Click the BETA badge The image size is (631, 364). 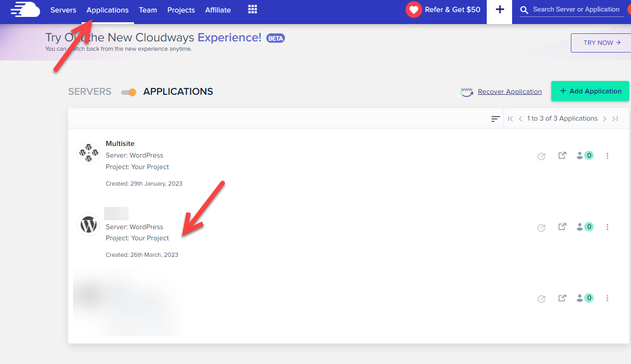[276, 38]
